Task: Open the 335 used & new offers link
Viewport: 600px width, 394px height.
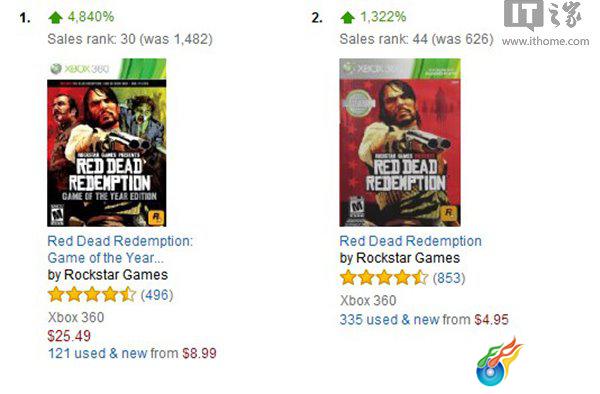Action: tap(389, 319)
